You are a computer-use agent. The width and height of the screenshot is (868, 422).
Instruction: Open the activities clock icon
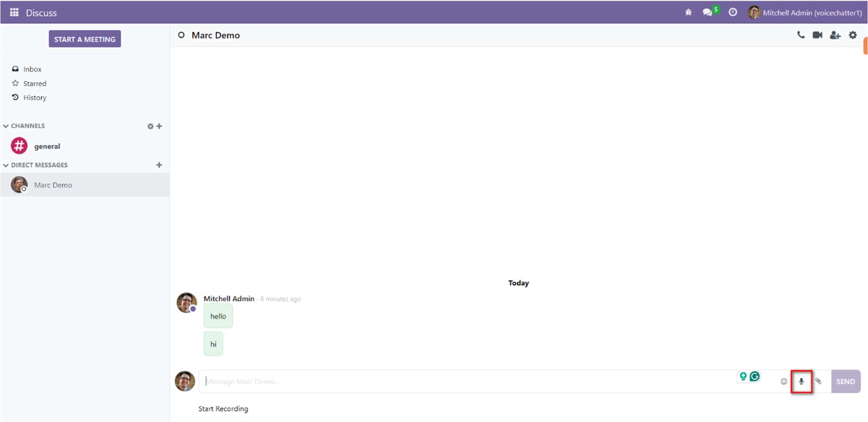(733, 12)
